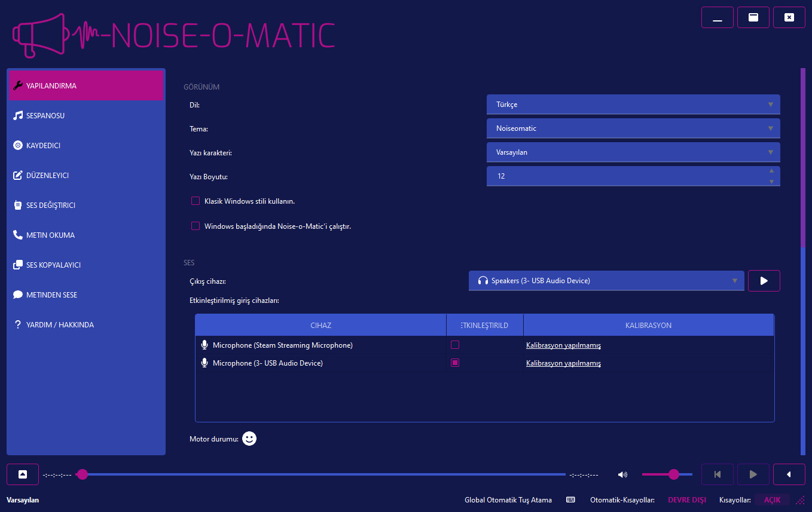The height and width of the screenshot is (512, 812).
Task: Click the left arrow collapse button
Action: [789, 474]
